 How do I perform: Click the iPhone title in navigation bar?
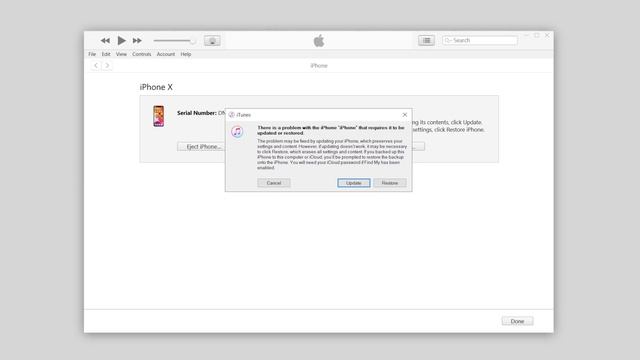click(319, 65)
